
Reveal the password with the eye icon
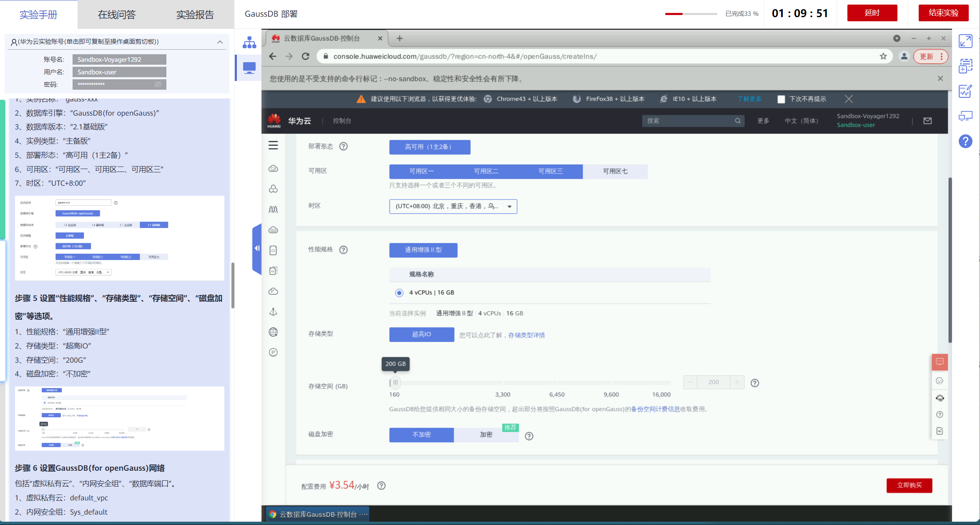158,84
